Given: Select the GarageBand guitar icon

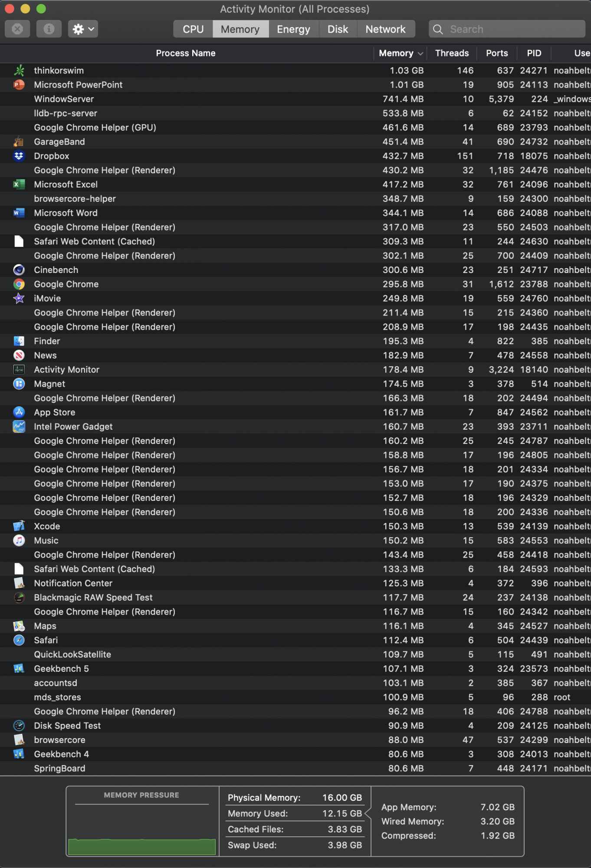Looking at the screenshot, I should [x=19, y=141].
